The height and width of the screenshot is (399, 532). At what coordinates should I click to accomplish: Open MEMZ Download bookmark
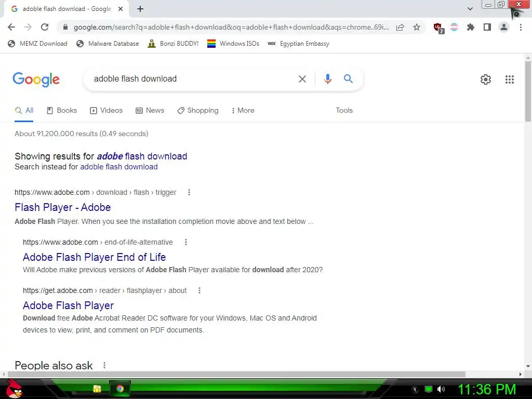click(x=37, y=44)
